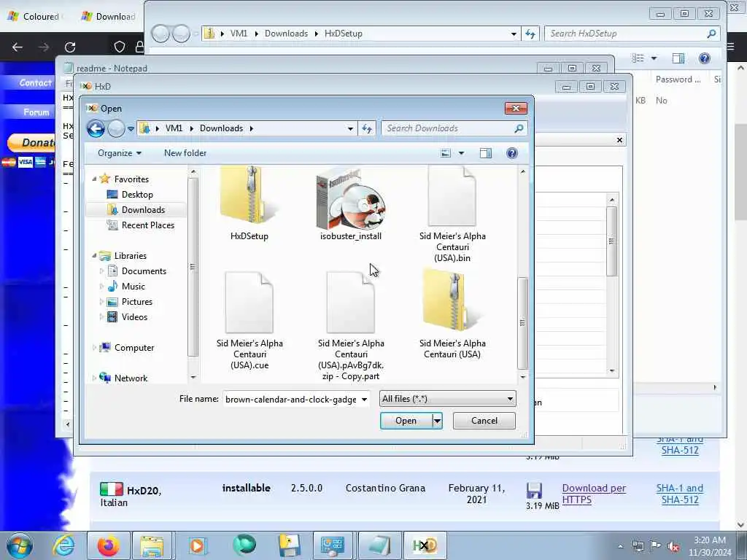Expand the Documents tree node

point(101,271)
